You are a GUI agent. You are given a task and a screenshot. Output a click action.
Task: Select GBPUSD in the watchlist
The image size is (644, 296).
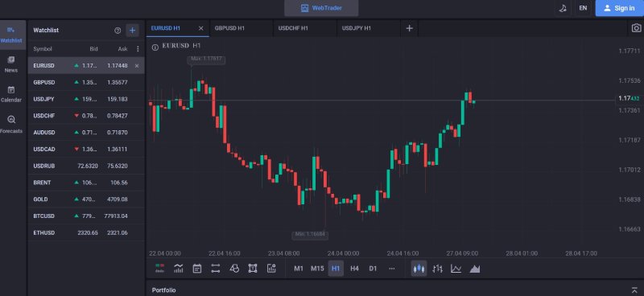pyautogui.click(x=86, y=83)
